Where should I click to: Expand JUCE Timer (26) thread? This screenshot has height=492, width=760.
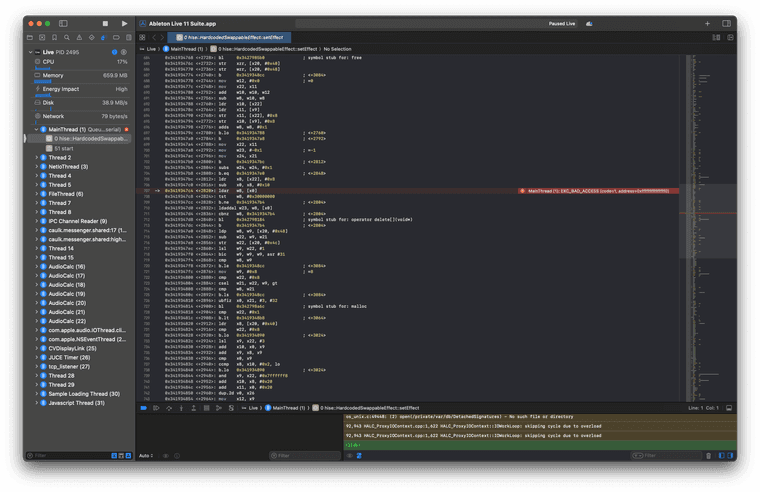[36, 357]
